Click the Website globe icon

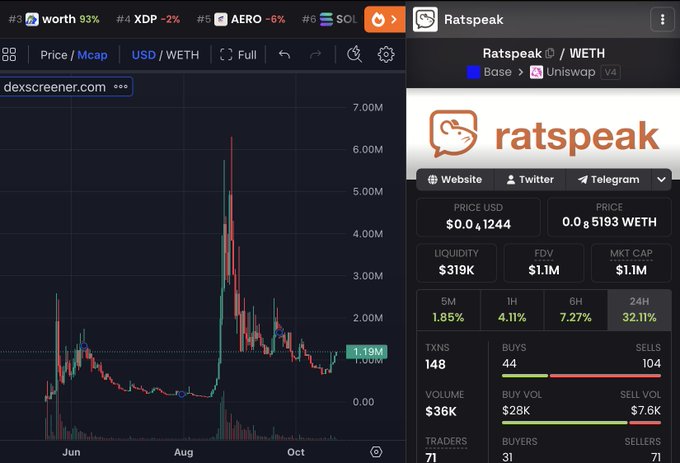tap(432, 179)
